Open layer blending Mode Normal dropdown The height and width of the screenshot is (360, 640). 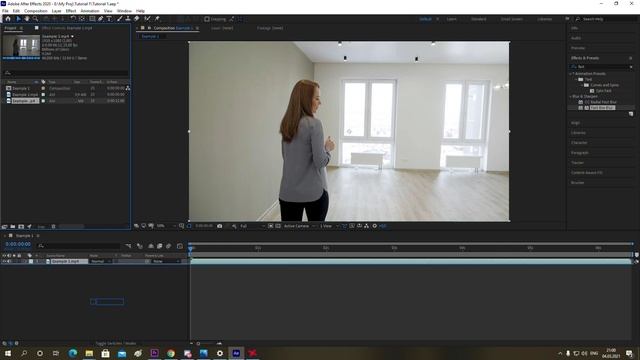pyautogui.click(x=100, y=261)
